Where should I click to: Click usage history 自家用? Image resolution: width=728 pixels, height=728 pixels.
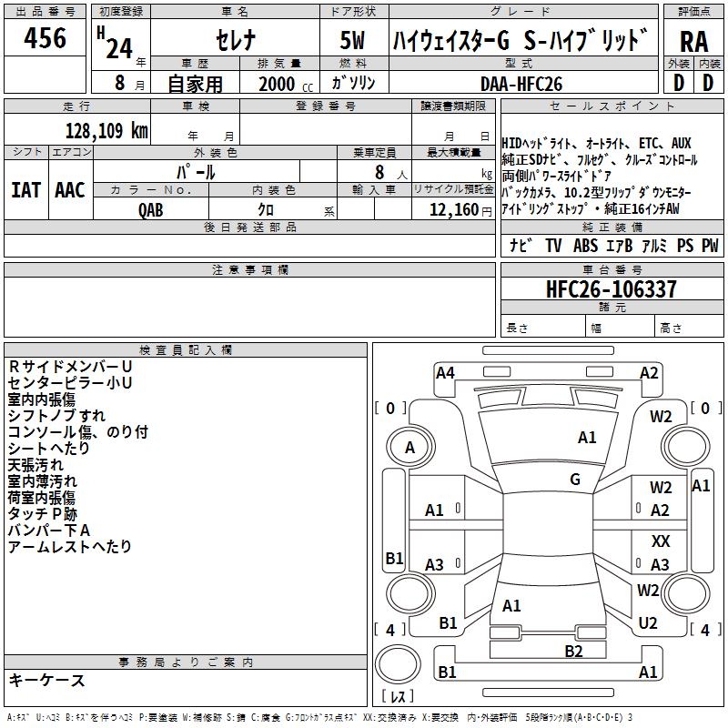click(195, 84)
